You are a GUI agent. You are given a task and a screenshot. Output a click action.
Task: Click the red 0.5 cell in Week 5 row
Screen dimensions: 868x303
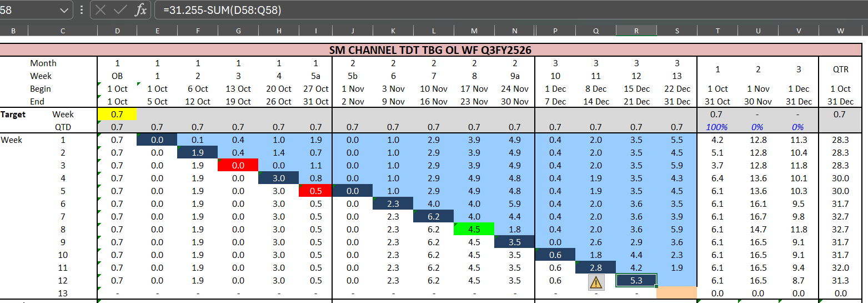tap(315, 191)
